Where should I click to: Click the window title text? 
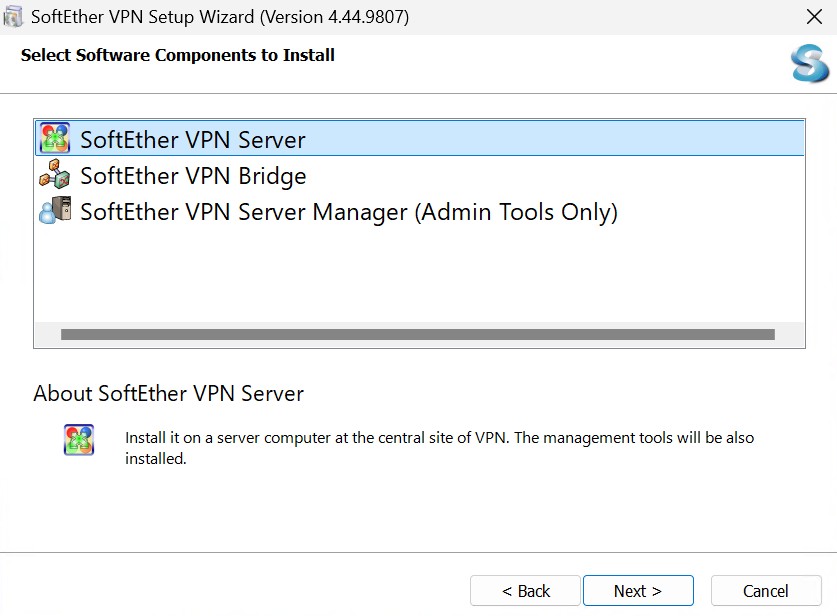click(220, 17)
